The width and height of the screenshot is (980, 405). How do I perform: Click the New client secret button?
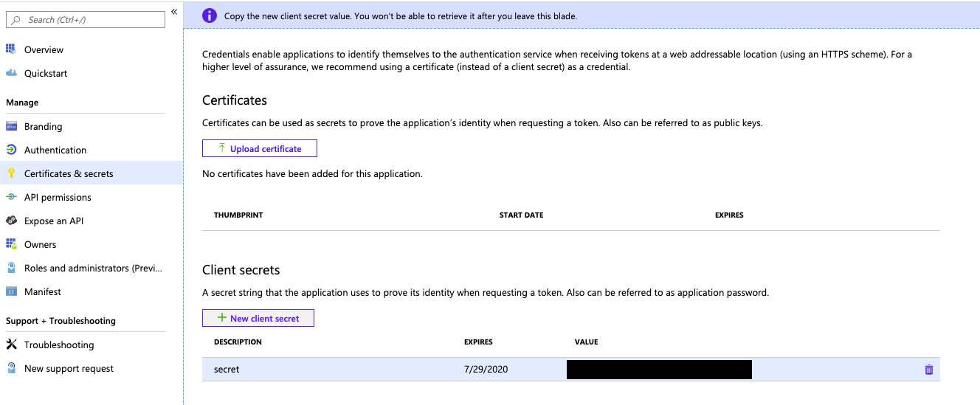pyautogui.click(x=258, y=318)
